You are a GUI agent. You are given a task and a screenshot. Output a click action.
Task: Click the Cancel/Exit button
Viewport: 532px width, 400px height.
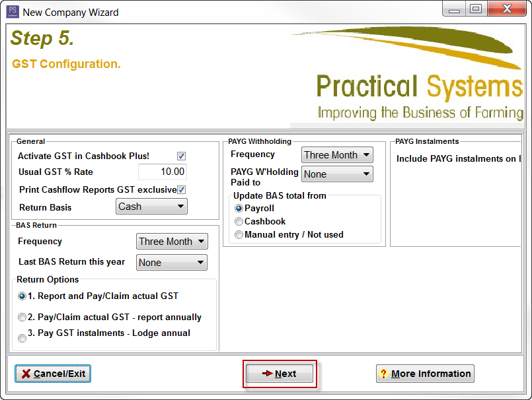coord(53,374)
